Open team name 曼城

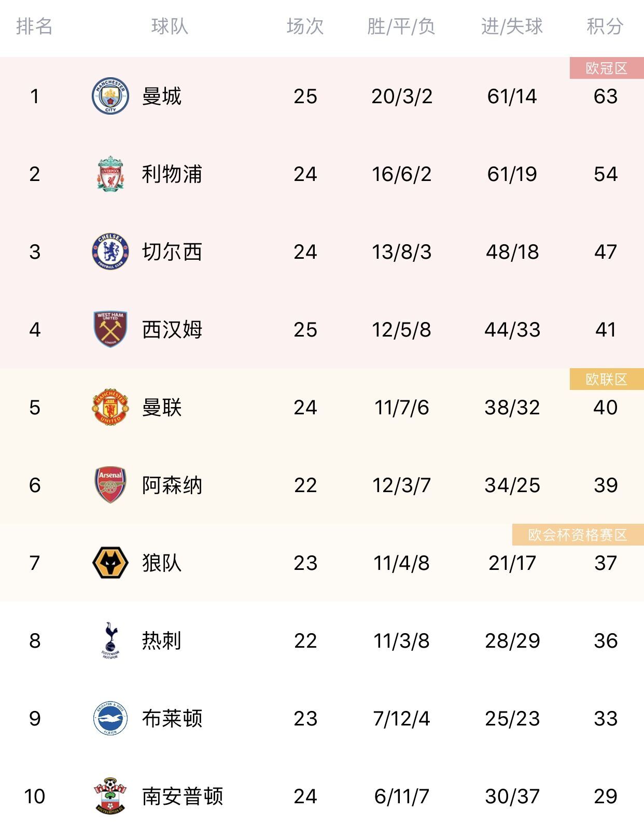click(x=162, y=96)
